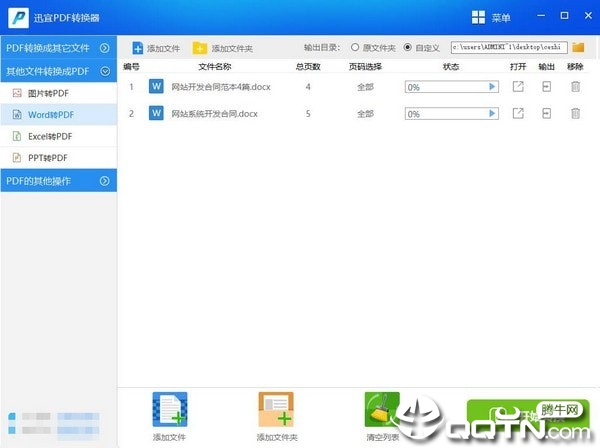Viewport: 600px width, 448px height.
Task: Open output folder for 网站系统开发合同.docx
Action: [x=546, y=113]
